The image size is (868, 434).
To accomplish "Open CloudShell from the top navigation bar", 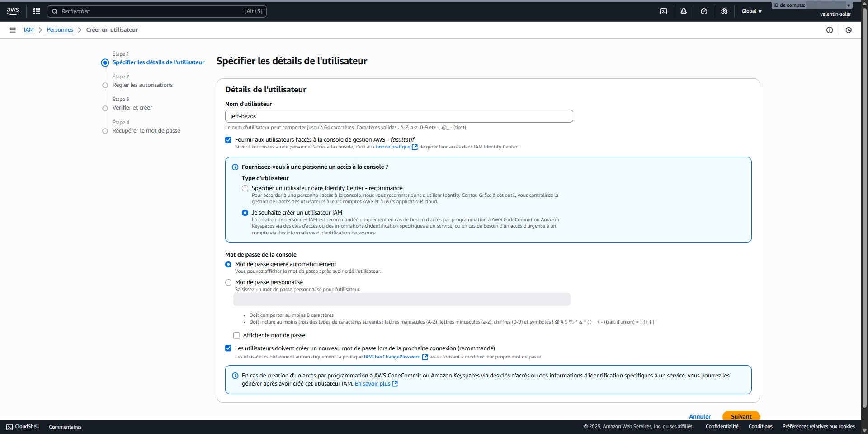I will [x=664, y=11].
